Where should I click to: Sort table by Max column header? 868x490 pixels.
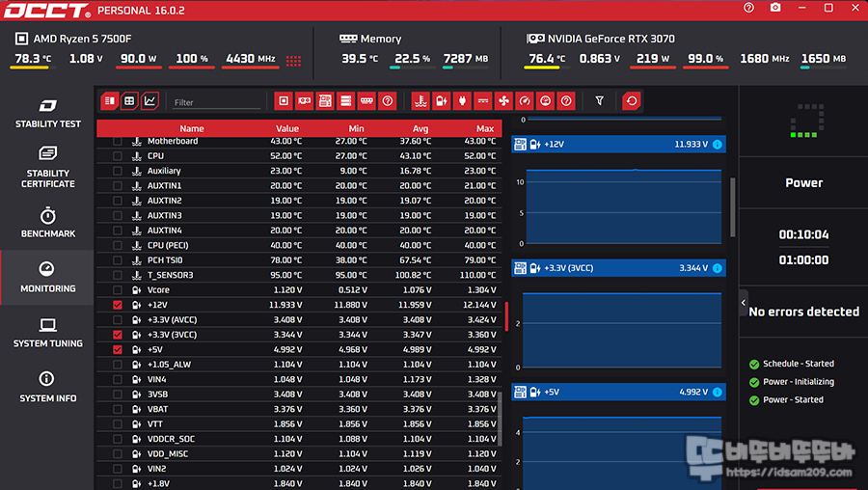click(485, 128)
